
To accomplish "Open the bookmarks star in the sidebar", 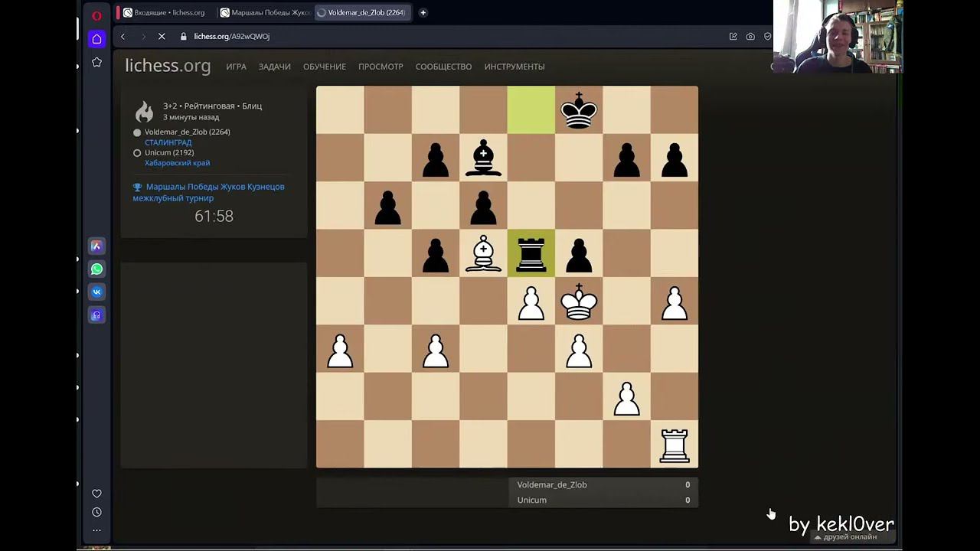I will [96, 62].
